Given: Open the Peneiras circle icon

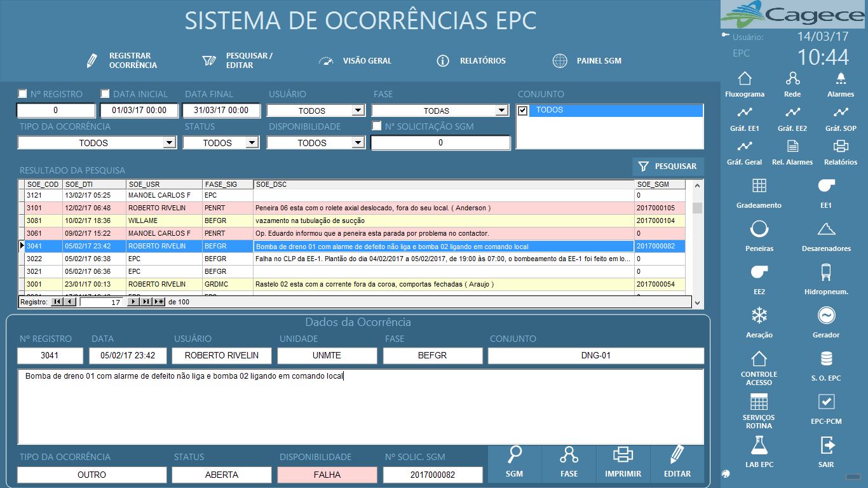Looking at the screenshot, I should coord(759,229).
